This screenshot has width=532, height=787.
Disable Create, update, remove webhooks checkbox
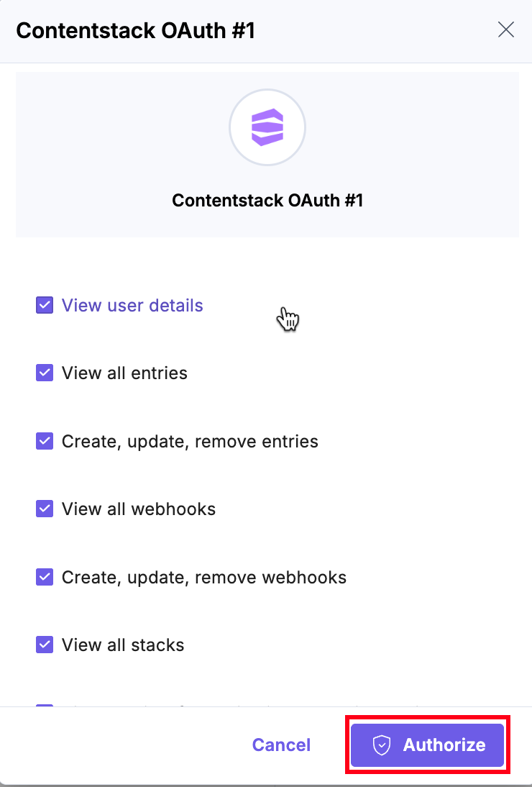click(45, 577)
